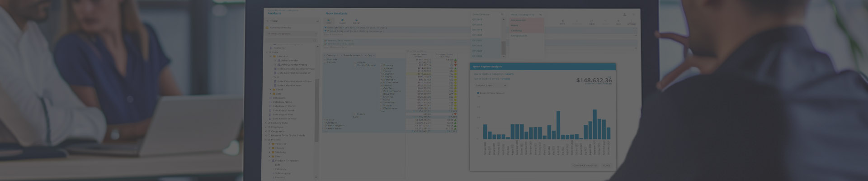
Task: Open the measure groups dropdown
Action: [x=316, y=34]
